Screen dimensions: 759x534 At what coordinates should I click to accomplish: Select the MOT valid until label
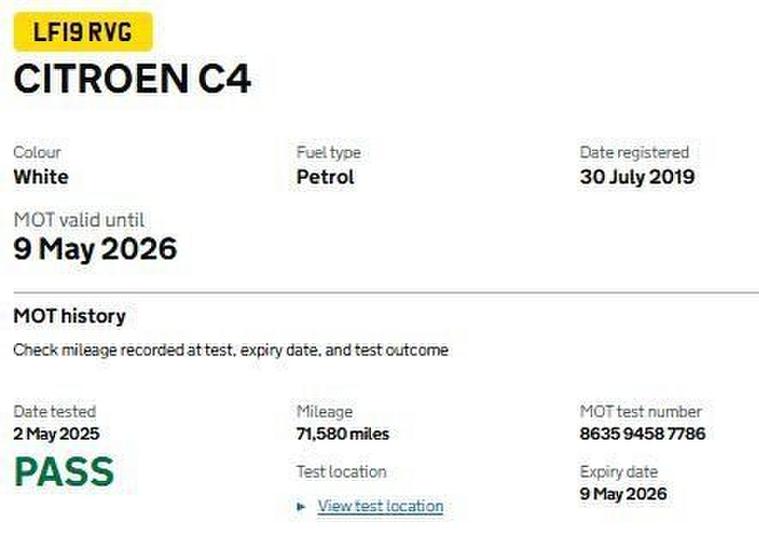pyautogui.click(x=79, y=219)
